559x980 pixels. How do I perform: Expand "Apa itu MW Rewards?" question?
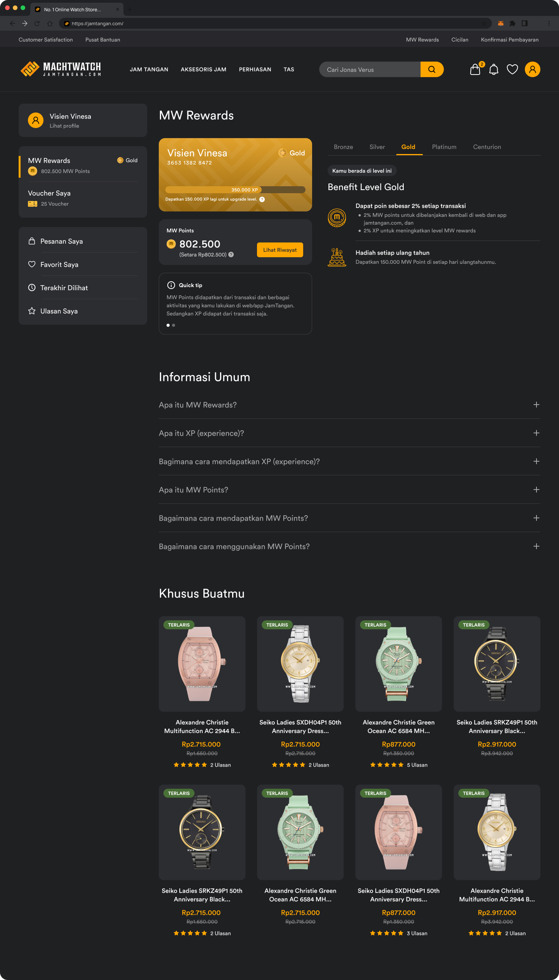tap(349, 405)
